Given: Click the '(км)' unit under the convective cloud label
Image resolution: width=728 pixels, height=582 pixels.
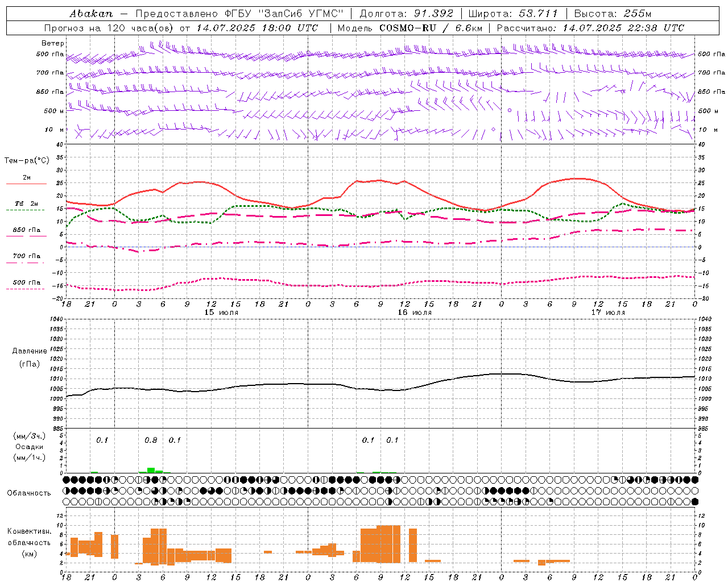Looking at the screenshot, I should coord(30,554).
